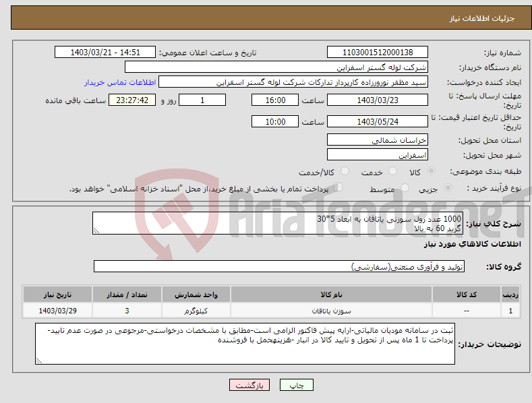The height and width of the screenshot is (403, 532).
Task: Click the response deadline date 1403/03/23
Action: pos(378,100)
